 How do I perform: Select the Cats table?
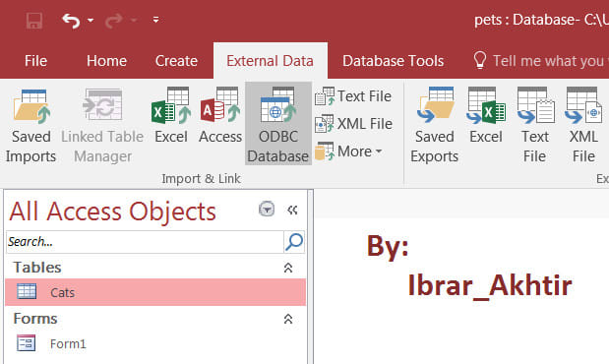point(155,292)
